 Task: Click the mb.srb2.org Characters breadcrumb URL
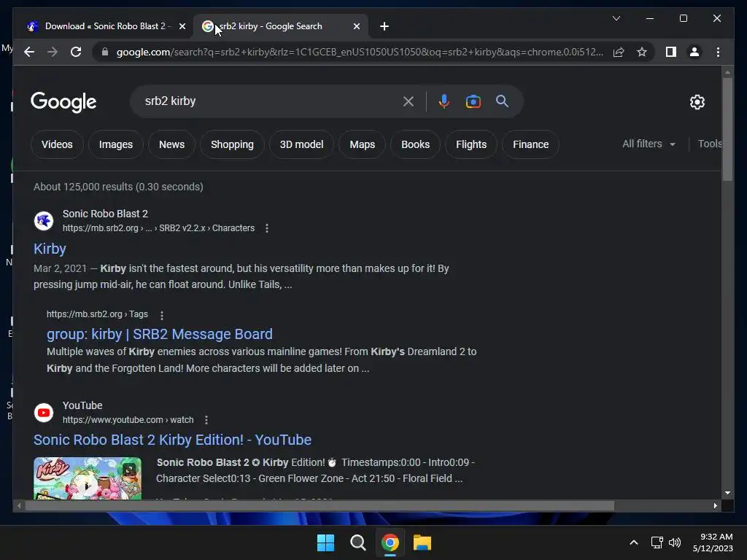(158, 228)
